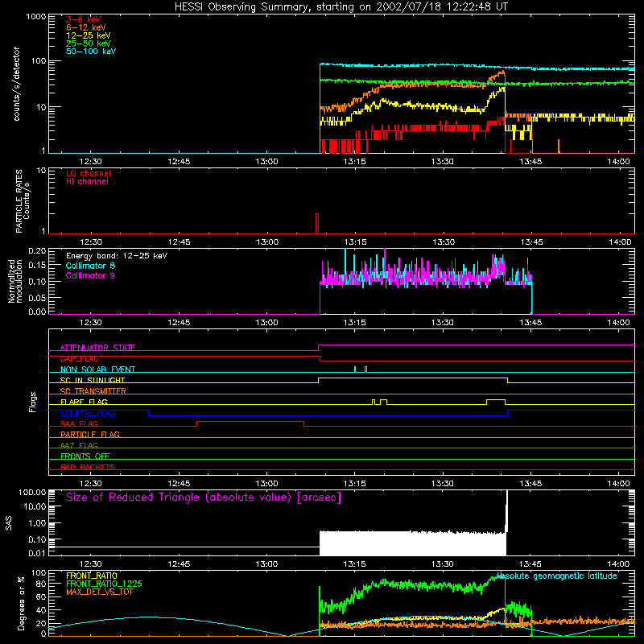
Task: Click the 'Size of Reduced Triangle' panel title
Action: 204,497
